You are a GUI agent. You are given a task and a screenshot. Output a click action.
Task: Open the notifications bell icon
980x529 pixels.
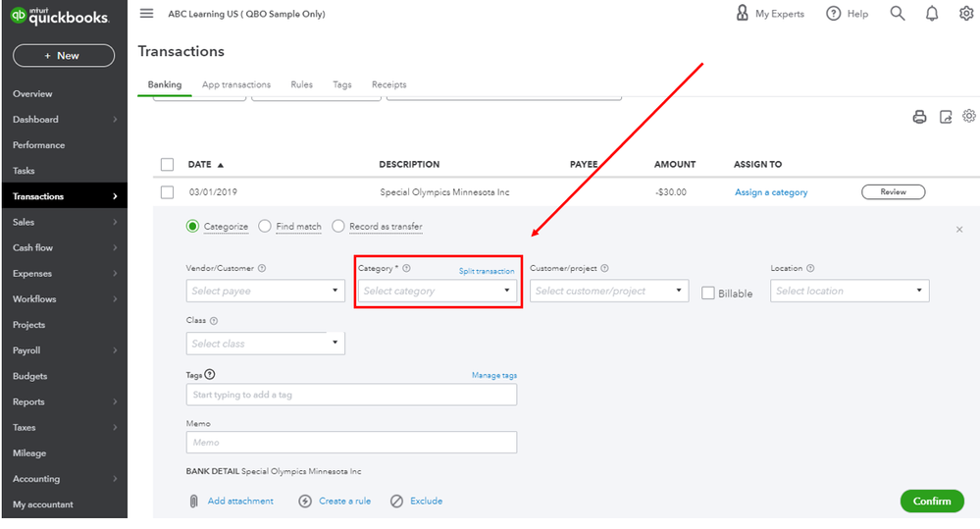coord(932,13)
